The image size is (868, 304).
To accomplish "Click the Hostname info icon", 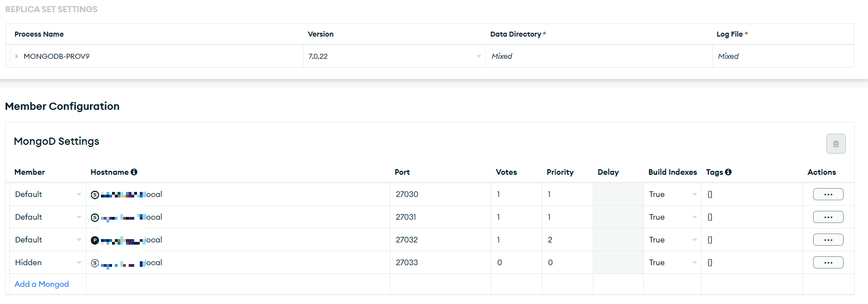I will pos(134,172).
